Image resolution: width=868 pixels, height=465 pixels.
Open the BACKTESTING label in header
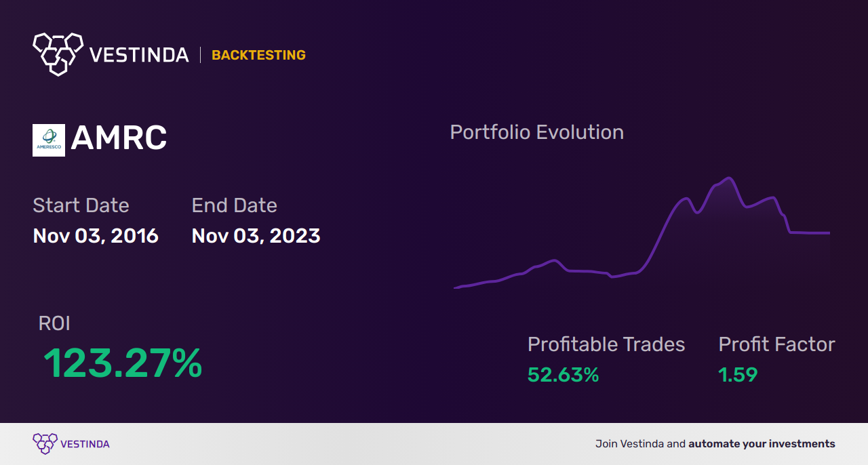coord(258,55)
